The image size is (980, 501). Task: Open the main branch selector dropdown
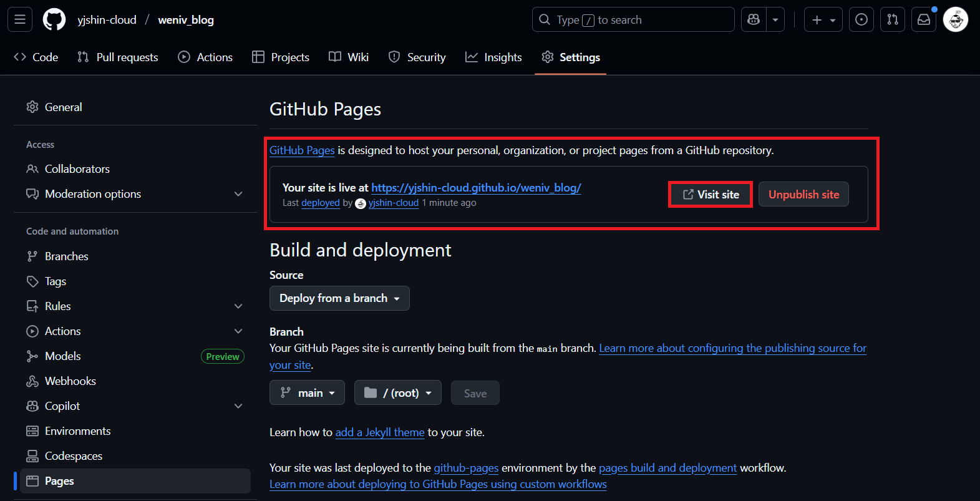pos(307,392)
